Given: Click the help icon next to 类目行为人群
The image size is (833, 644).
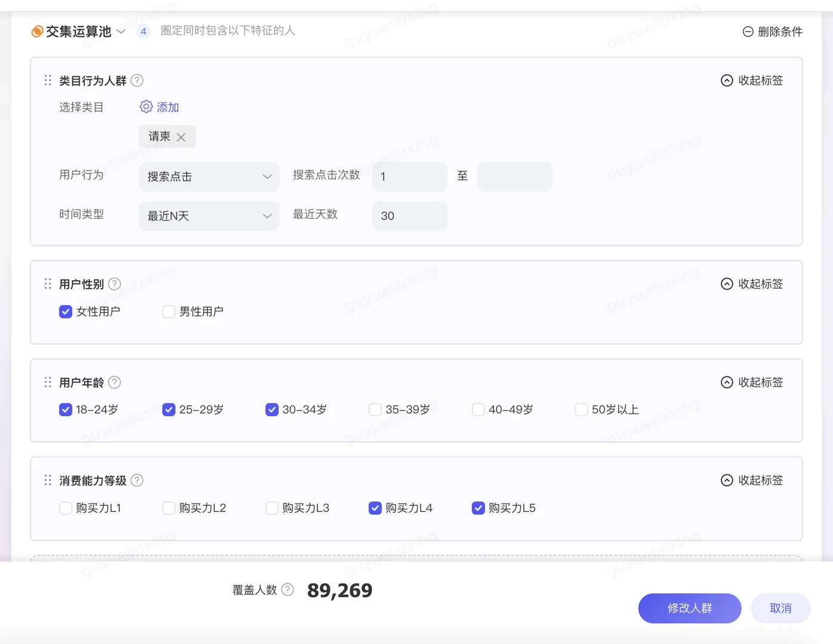Looking at the screenshot, I should [137, 80].
